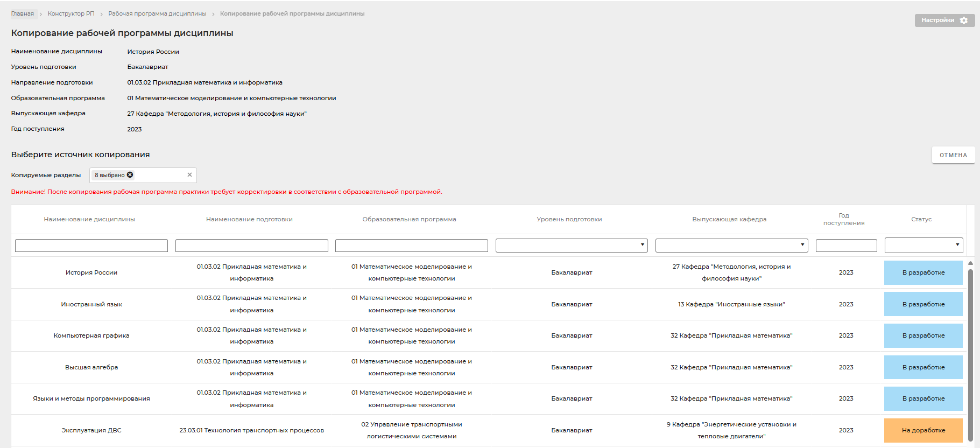Screen dimensions: 980x448
Task: Click the table's vertical scrollbar thumb
Action: pos(970,354)
